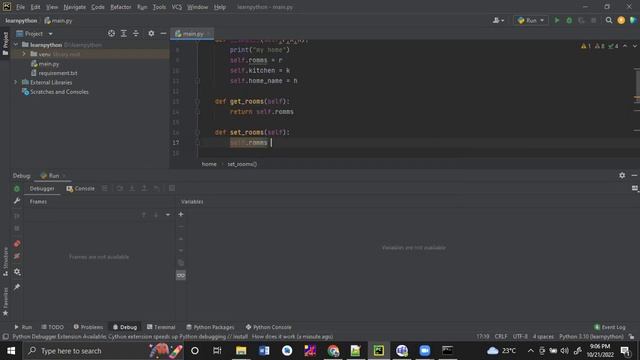The image size is (640, 360).
Task: Run the program with the green play icon
Action: [x=557, y=20]
